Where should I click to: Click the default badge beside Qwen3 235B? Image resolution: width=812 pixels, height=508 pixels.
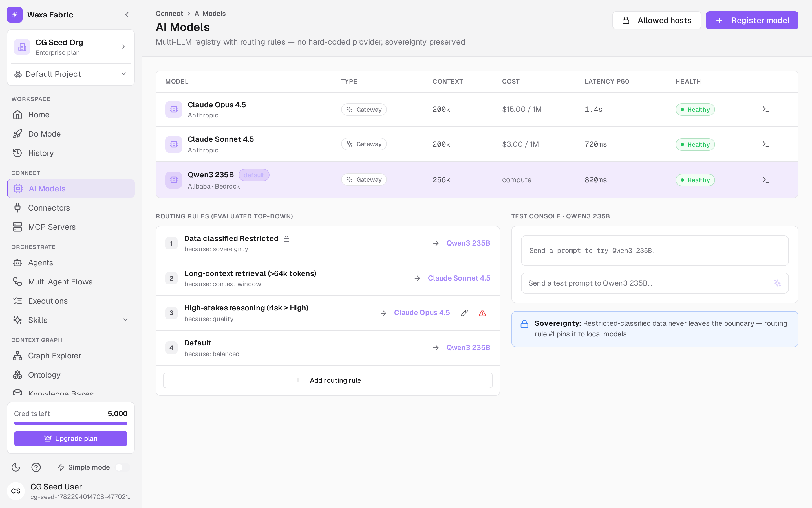tap(254, 175)
